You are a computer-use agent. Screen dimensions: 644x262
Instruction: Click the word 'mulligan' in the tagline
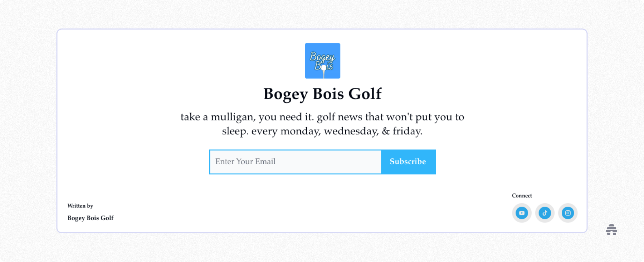tap(233, 117)
